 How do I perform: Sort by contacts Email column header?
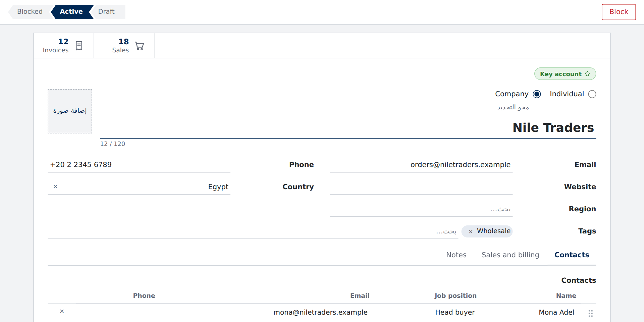click(360, 296)
